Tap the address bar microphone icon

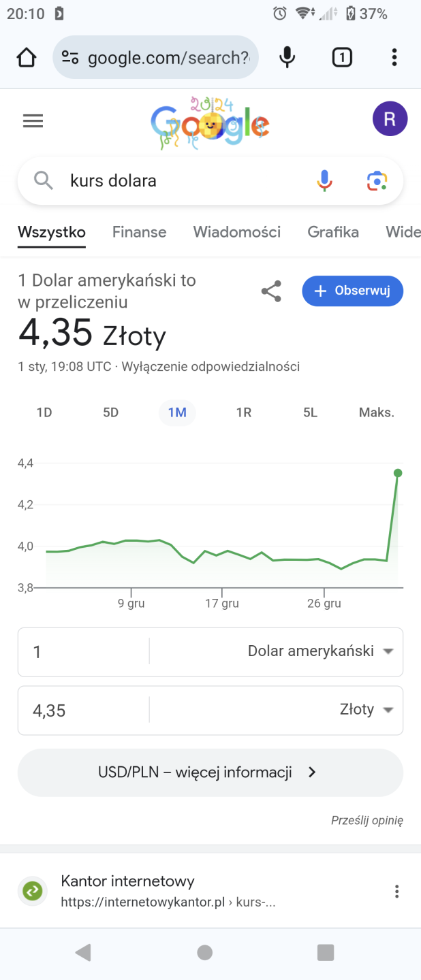[x=287, y=58]
